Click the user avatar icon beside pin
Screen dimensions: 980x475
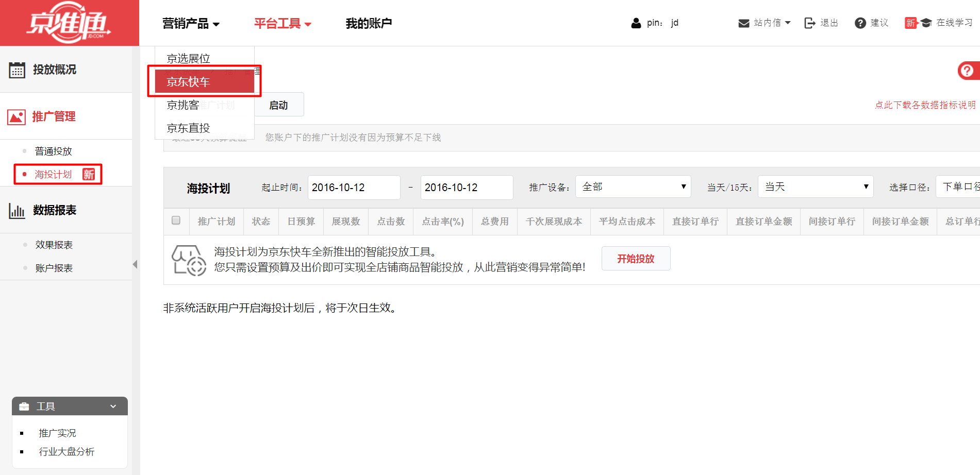coord(636,23)
